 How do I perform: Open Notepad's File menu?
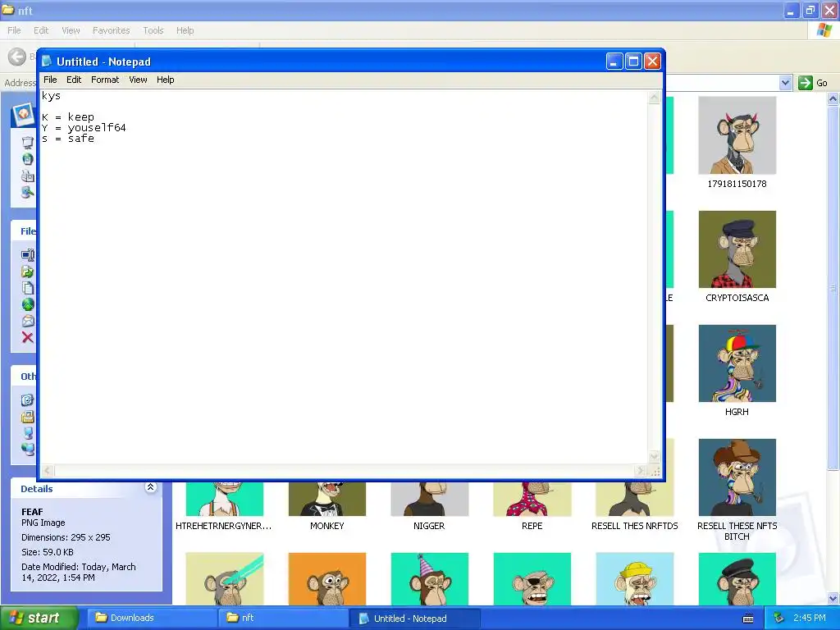[50, 80]
